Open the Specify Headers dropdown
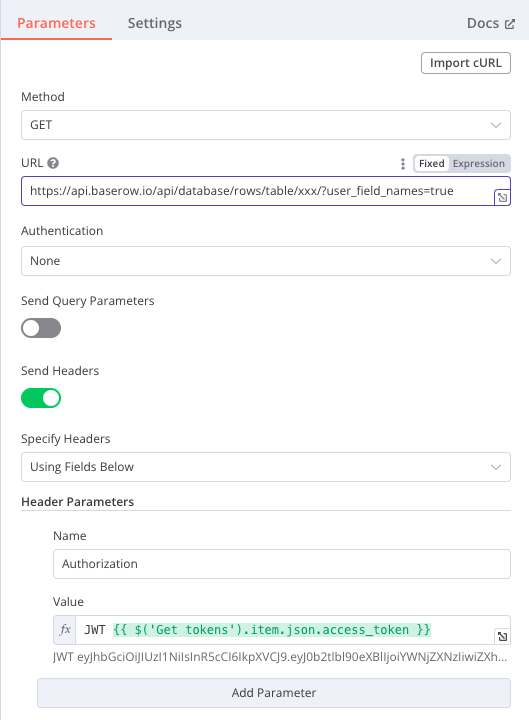Image resolution: width=529 pixels, height=720 pixels. [x=266, y=467]
